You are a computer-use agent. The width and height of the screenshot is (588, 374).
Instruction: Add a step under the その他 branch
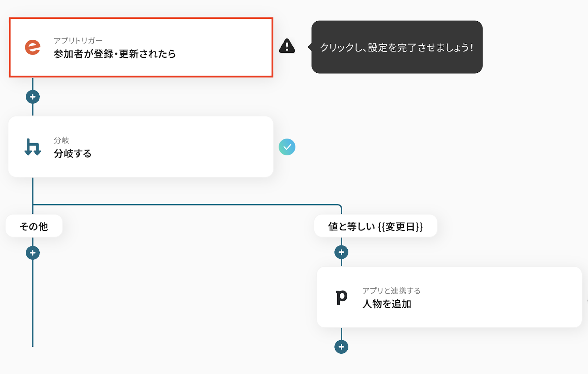[x=33, y=253]
